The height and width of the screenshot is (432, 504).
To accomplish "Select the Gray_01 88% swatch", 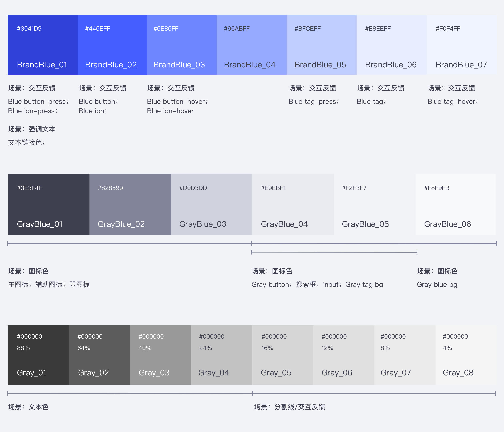I will [x=38, y=355].
